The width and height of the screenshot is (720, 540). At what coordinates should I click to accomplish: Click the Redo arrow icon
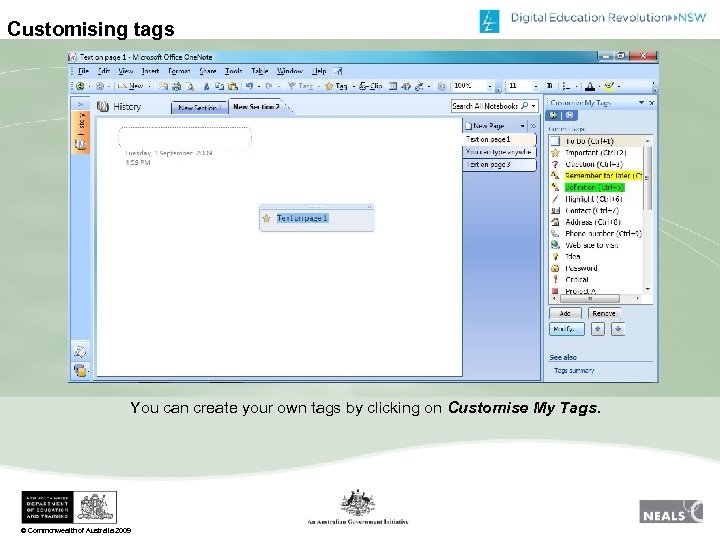[x=269, y=86]
